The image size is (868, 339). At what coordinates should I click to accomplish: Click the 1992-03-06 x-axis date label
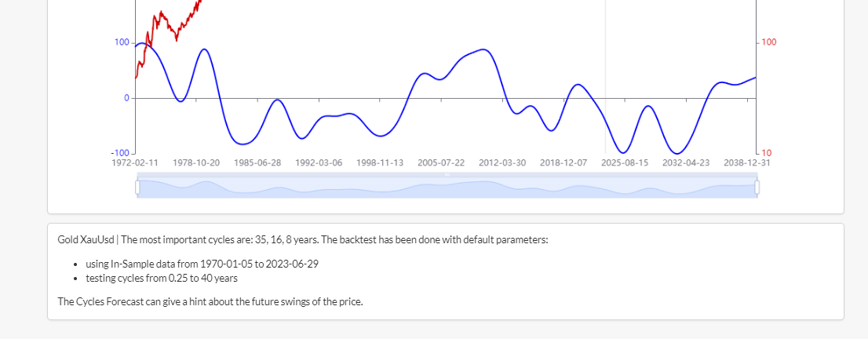pos(319,163)
